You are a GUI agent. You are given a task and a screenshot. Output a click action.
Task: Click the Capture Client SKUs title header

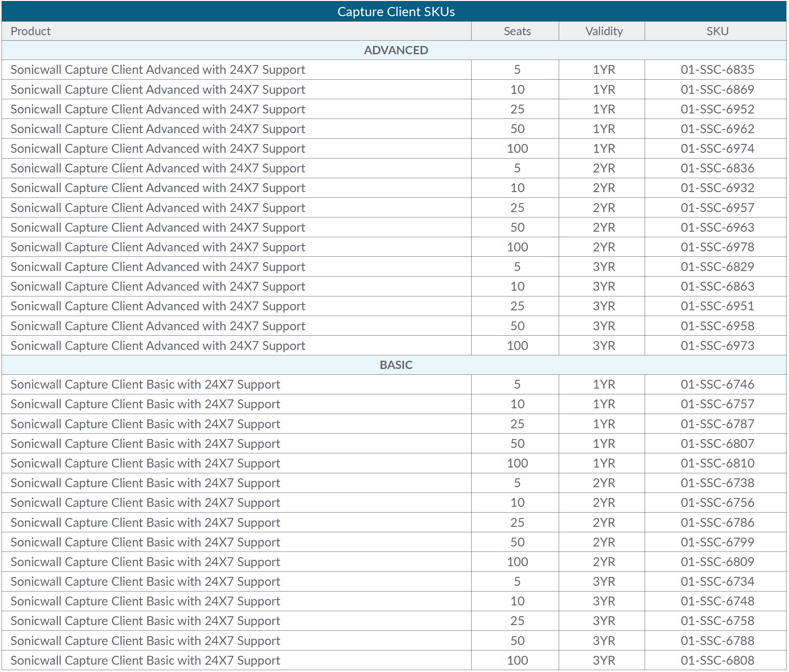click(x=396, y=11)
